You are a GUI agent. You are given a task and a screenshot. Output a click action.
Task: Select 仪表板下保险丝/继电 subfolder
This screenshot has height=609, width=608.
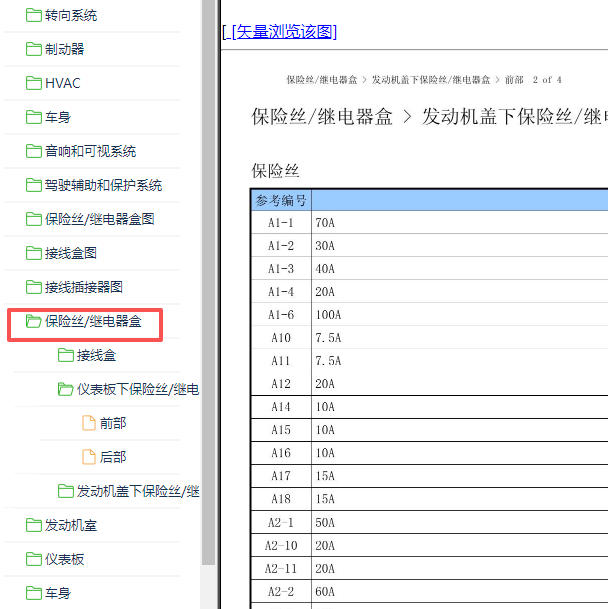tap(138, 389)
